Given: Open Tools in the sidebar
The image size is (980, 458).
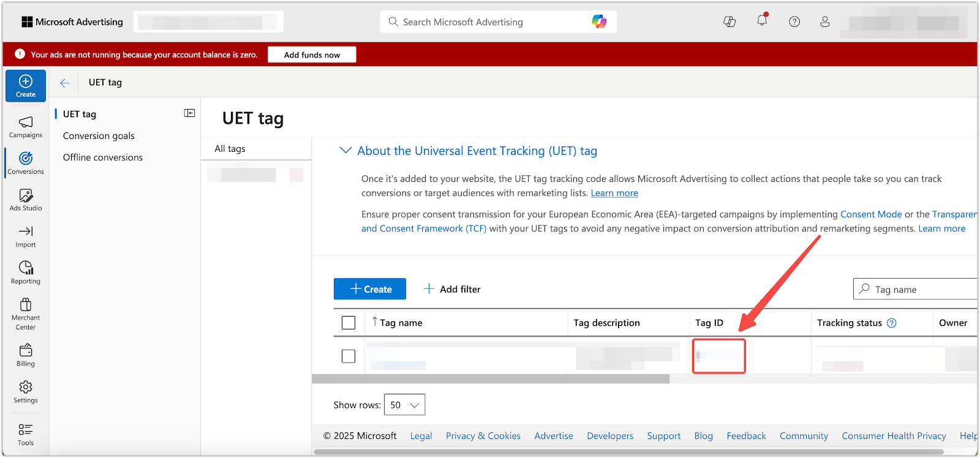Looking at the screenshot, I should tap(26, 435).
